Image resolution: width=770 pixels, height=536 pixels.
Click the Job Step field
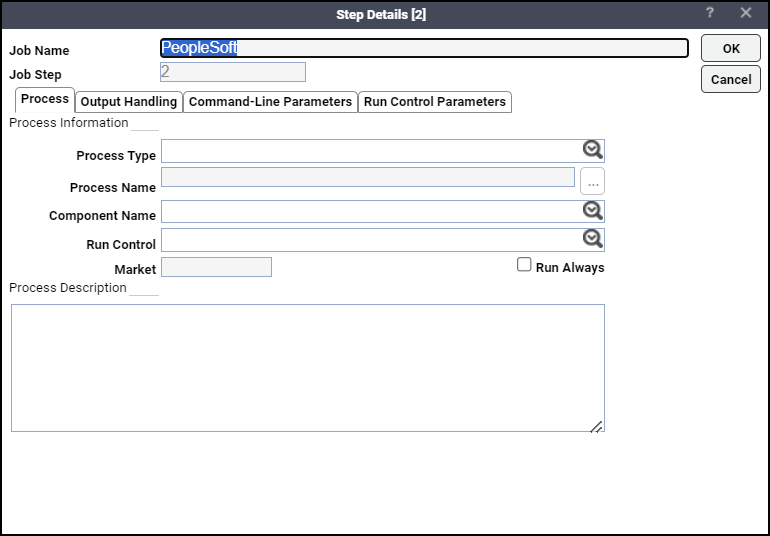233,72
